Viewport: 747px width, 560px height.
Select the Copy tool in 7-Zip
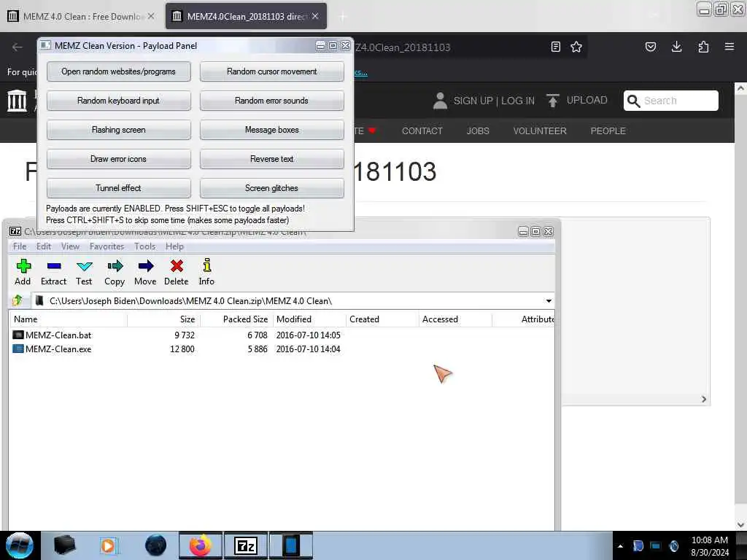click(x=115, y=265)
